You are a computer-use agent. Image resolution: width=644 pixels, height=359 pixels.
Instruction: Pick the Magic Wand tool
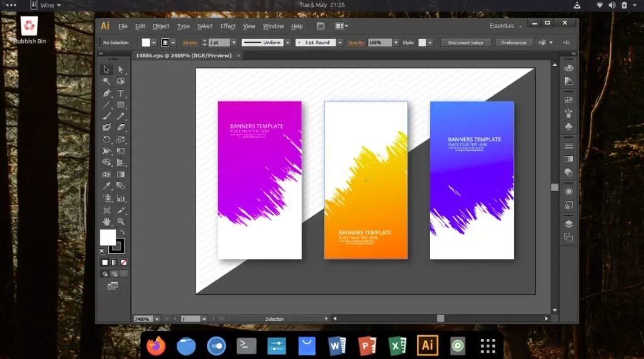pyautogui.click(x=107, y=81)
